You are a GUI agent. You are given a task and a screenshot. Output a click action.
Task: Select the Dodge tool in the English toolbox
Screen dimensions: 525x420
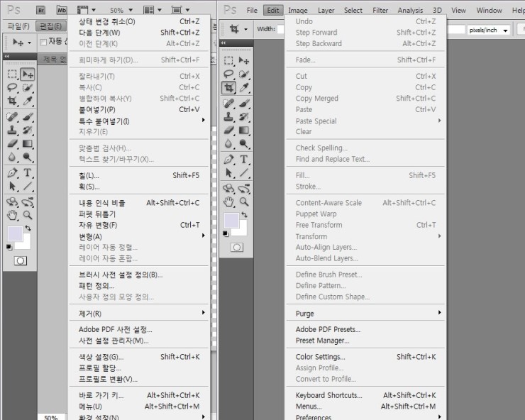[244, 144]
